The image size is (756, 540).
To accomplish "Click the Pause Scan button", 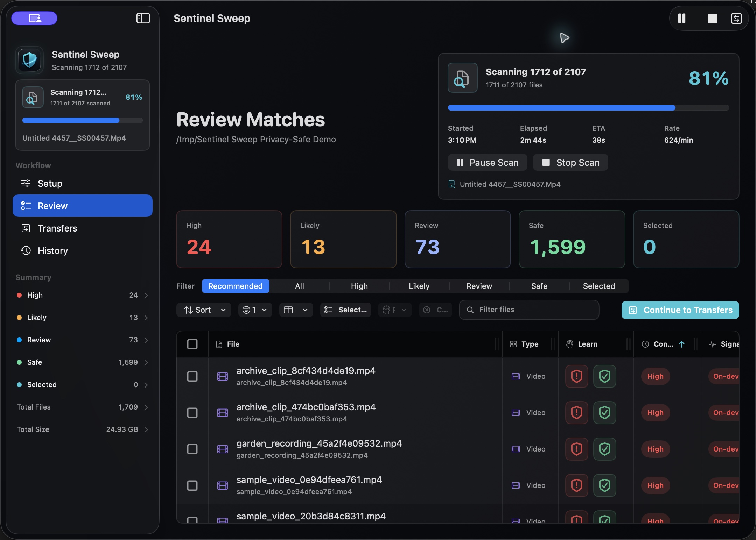I will click(x=488, y=162).
